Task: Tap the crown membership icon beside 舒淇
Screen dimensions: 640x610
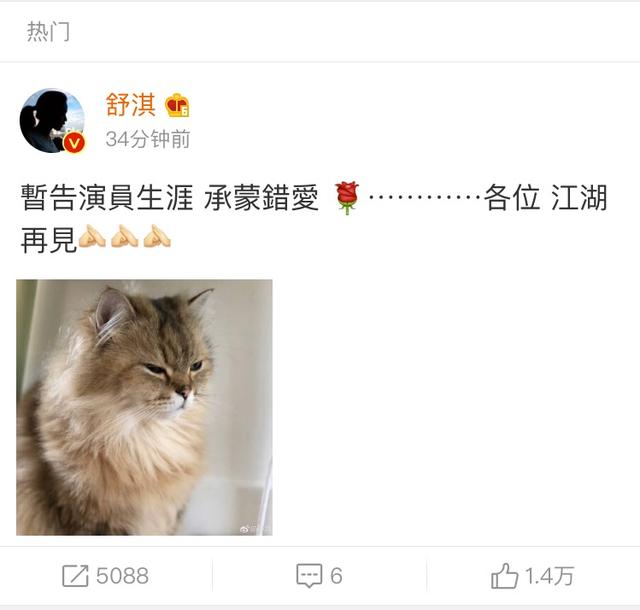Action: [x=177, y=105]
